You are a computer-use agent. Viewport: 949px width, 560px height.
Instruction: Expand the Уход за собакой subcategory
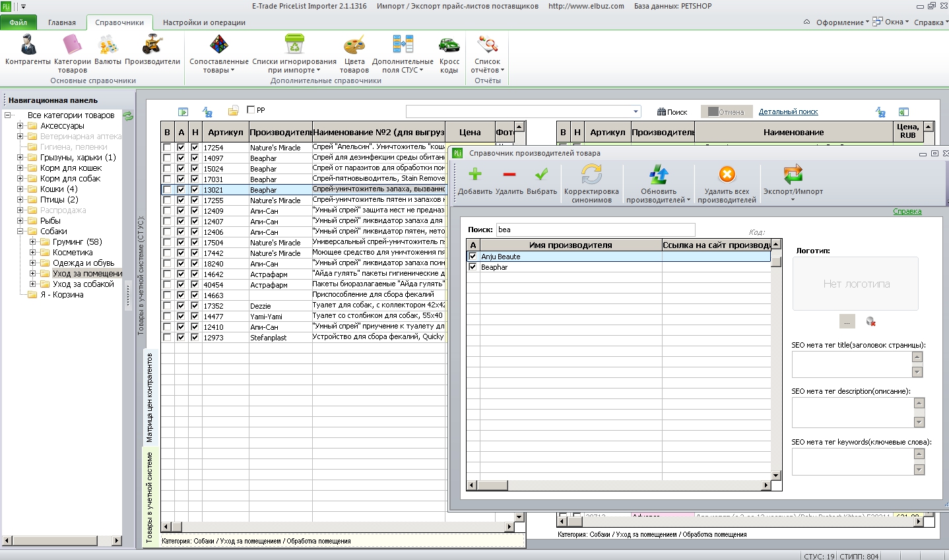coord(33,284)
